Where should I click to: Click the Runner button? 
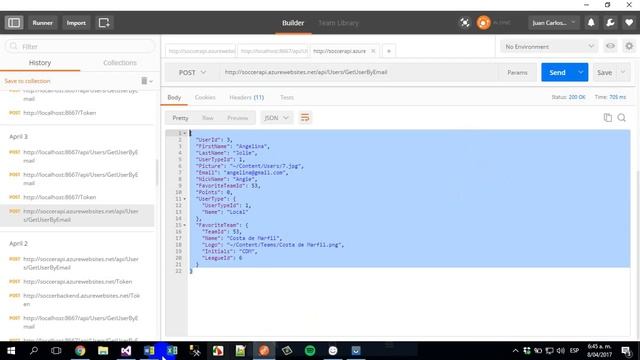[x=42, y=23]
